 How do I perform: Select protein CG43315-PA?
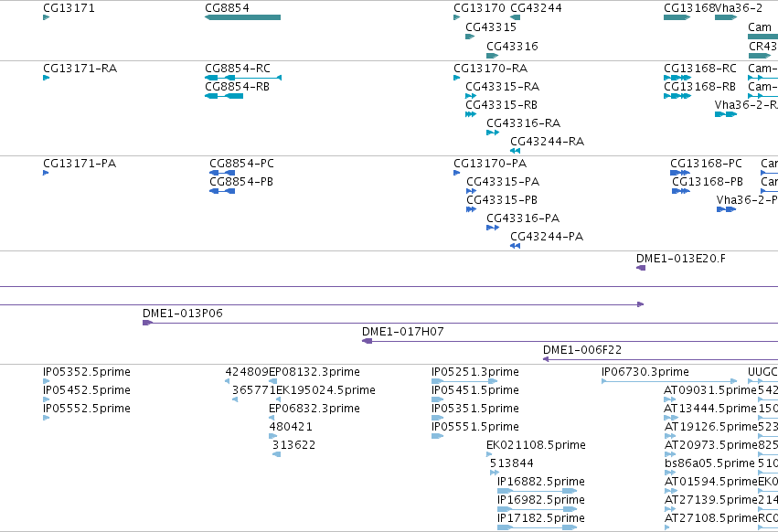click(503, 182)
